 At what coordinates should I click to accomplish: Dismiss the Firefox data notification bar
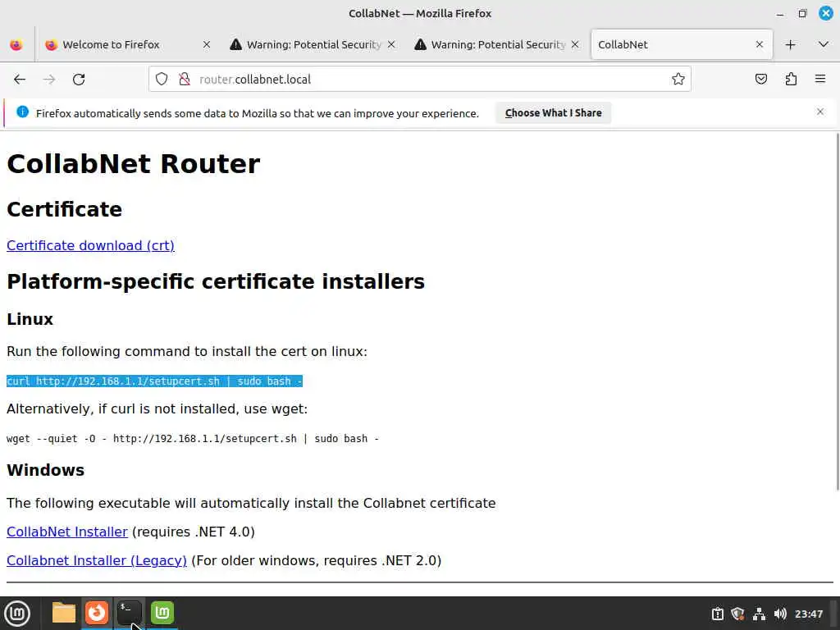pos(819,112)
